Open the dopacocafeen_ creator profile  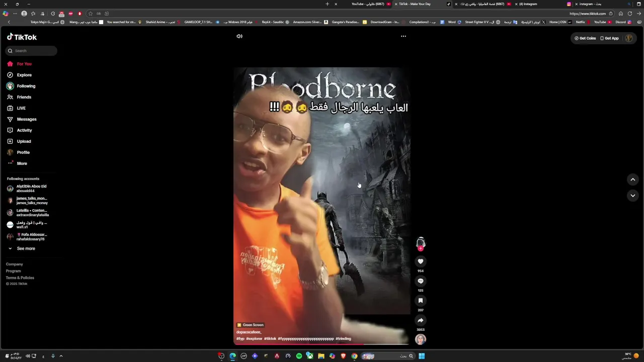point(249,332)
